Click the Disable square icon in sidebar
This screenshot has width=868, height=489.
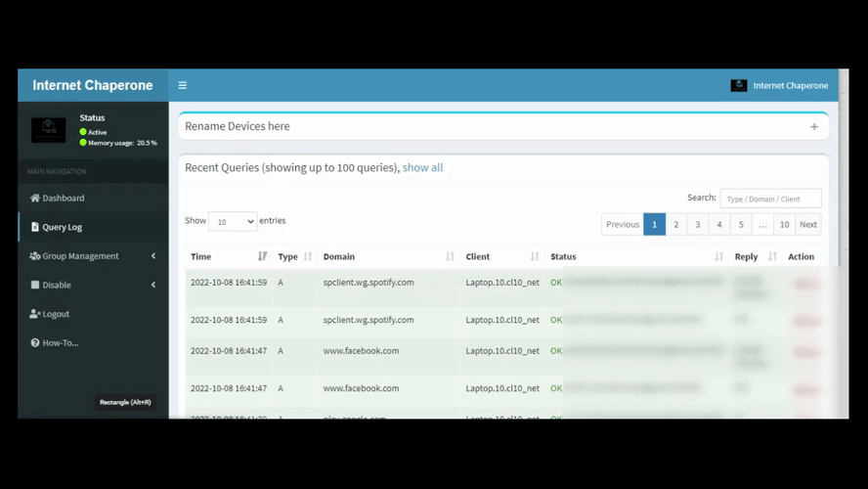pos(35,286)
